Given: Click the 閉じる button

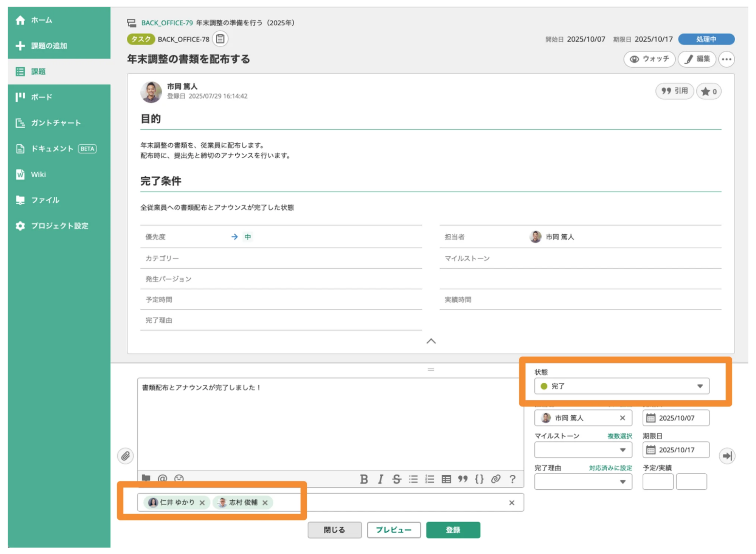Looking at the screenshot, I should click(x=335, y=530).
